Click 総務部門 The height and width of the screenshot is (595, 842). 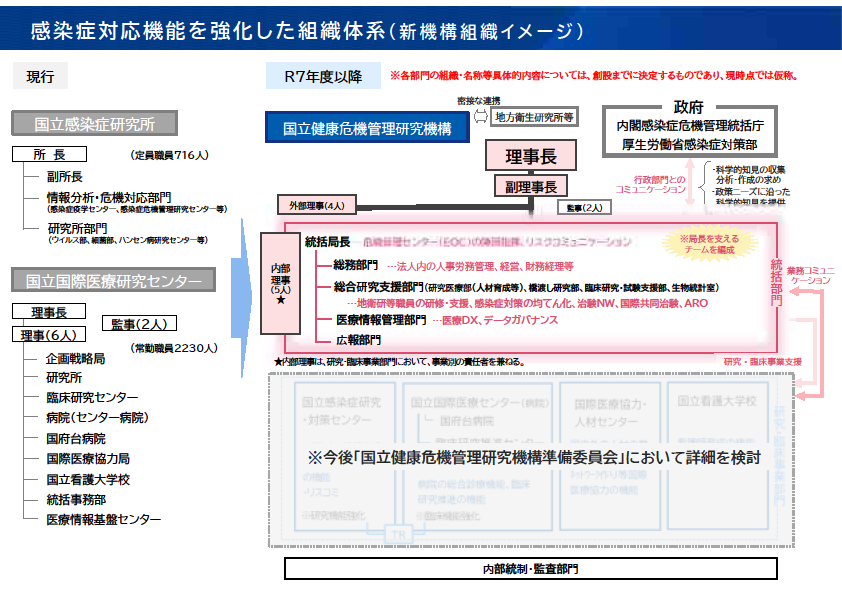coord(355,265)
